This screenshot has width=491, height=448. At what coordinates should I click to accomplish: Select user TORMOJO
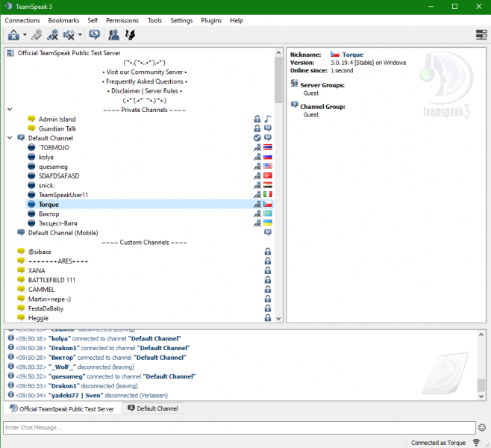click(x=54, y=148)
